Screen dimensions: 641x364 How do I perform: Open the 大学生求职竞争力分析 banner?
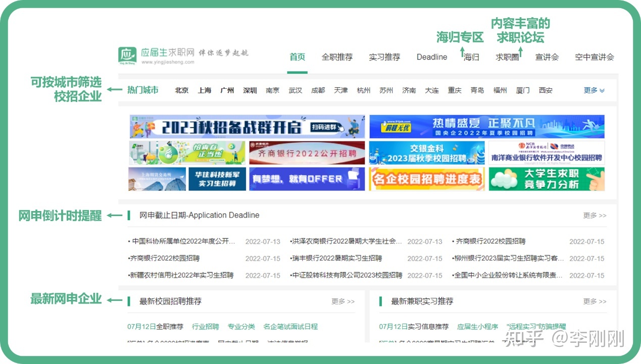(547, 179)
